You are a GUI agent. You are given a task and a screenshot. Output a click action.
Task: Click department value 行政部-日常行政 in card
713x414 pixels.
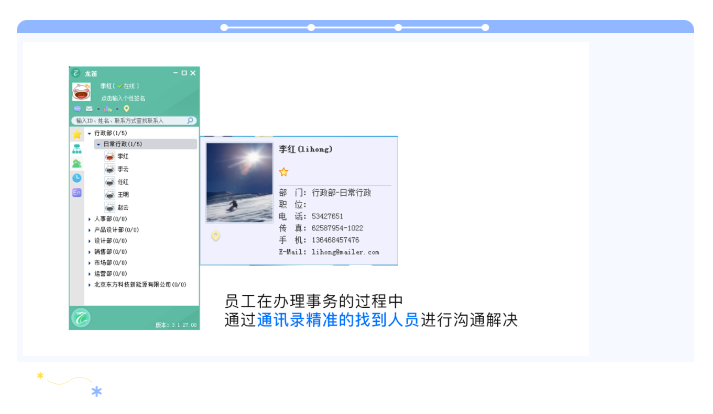pyautogui.click(x=341, y=193)
